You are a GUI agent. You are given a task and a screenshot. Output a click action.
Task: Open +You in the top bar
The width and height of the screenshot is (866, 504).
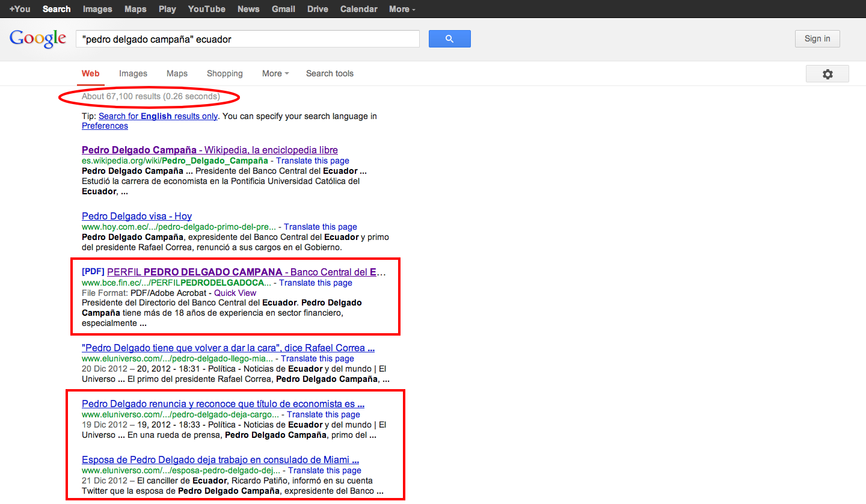(x=20, y=9)
